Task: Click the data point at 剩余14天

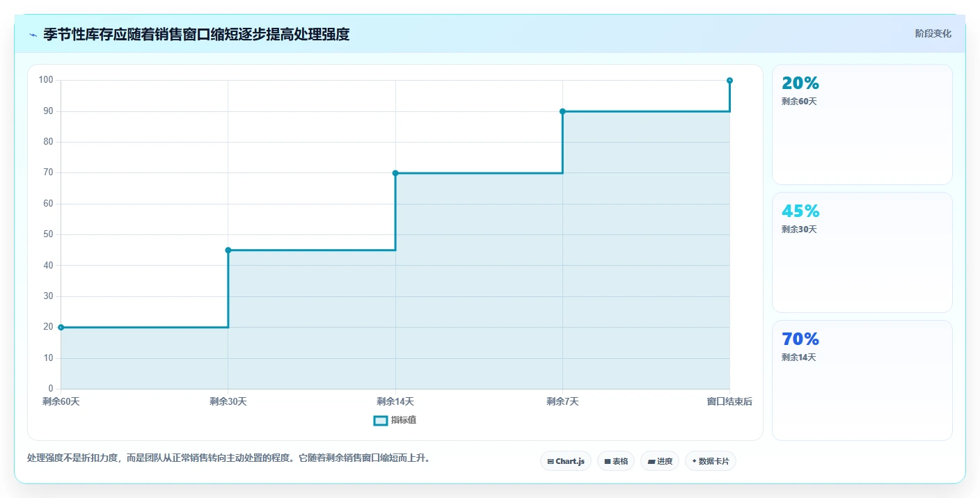Action: 395,173
